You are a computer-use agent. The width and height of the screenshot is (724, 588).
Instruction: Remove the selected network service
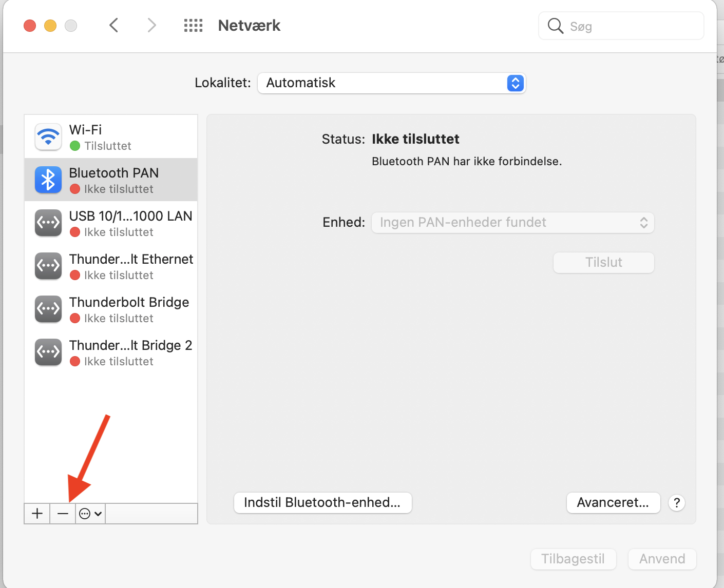[63, 514]
